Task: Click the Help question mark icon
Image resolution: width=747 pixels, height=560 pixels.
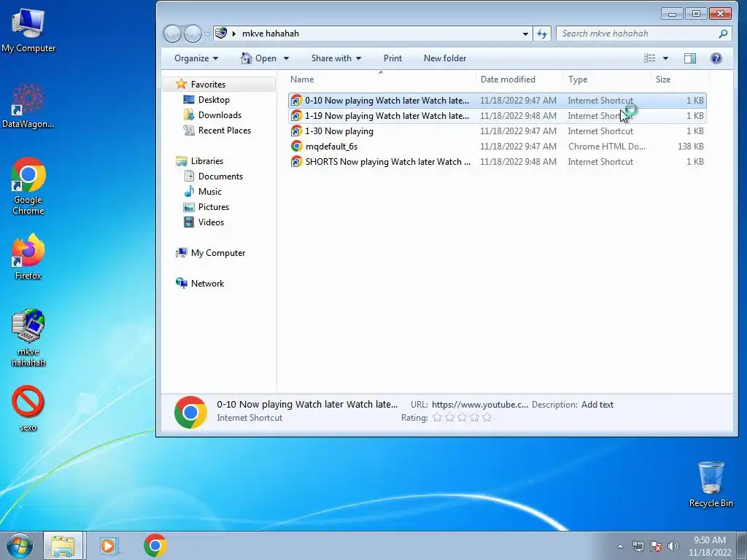Action: point(716,58)
